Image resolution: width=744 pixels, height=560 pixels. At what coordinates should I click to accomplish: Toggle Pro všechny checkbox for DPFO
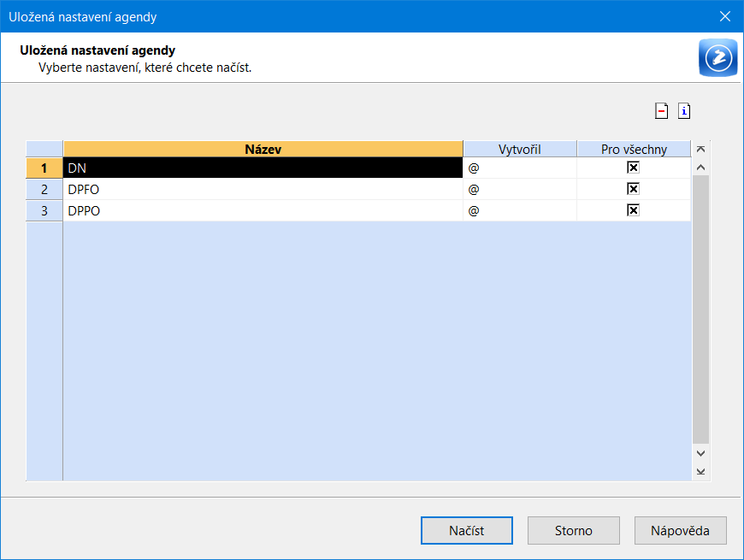tap(633, 189)
